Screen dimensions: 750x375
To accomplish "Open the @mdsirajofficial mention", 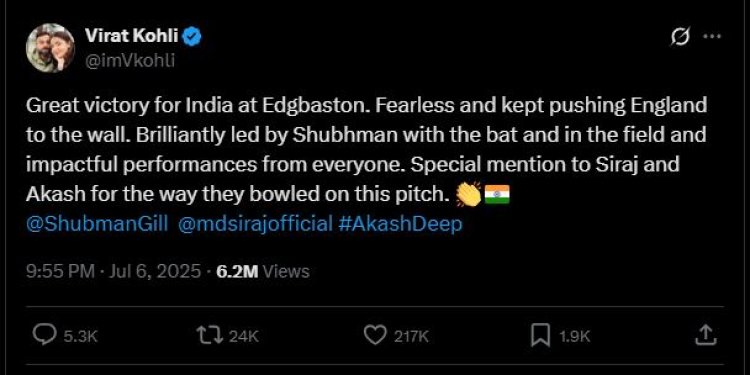I will pyautogui.click(x=255, y=223).
